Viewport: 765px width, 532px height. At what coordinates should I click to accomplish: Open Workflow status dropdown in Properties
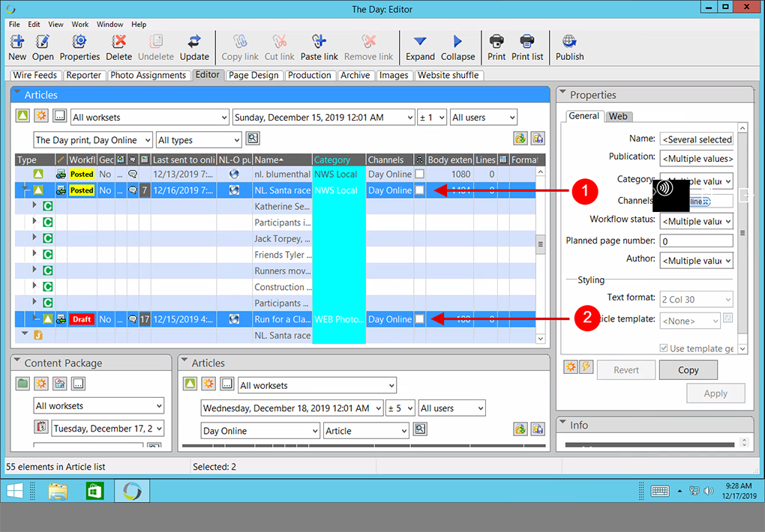[x=696, y=221]
